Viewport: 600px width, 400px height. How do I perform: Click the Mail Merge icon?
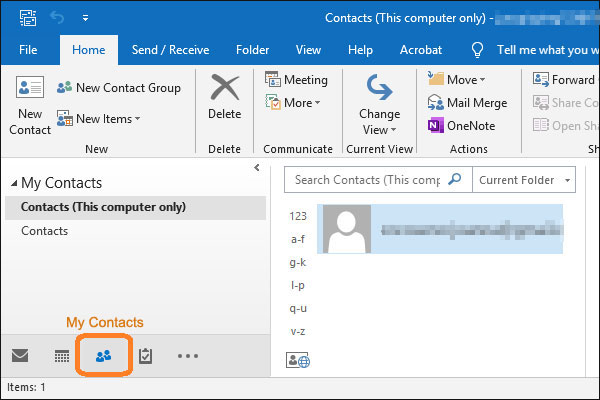click(435, 102)
